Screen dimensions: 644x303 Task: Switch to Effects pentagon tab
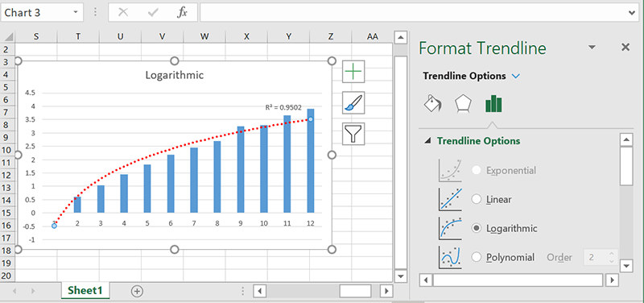(x=463, y=103)
